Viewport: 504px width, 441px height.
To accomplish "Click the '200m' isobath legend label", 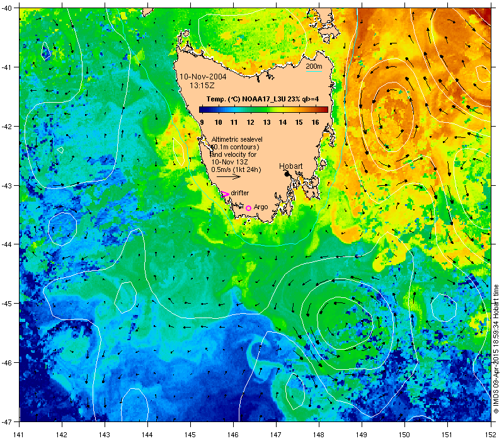I will click(314, 66).
